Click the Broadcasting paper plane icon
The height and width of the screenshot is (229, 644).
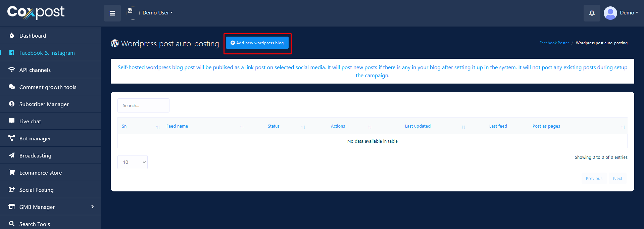pos(12,155)
